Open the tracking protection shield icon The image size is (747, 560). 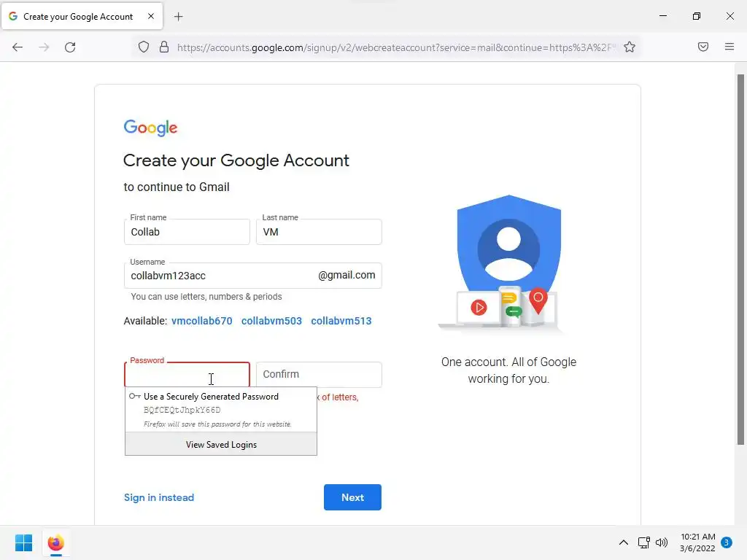point(144,47)
